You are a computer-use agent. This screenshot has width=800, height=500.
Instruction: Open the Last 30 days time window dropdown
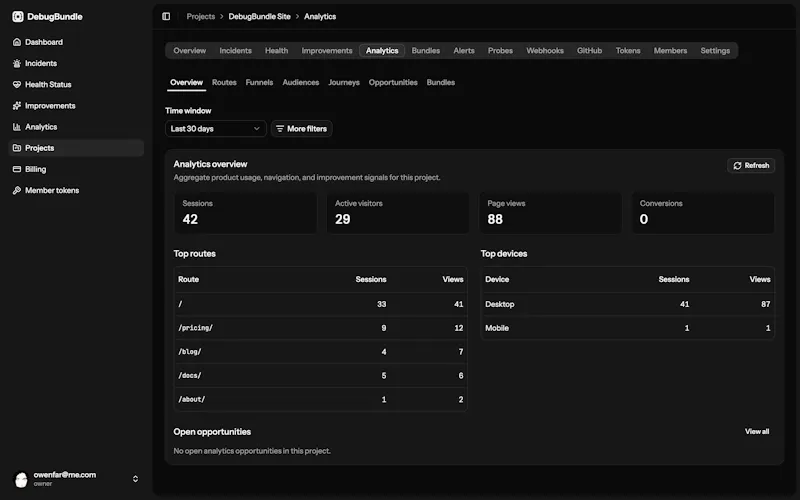[215, 129]
